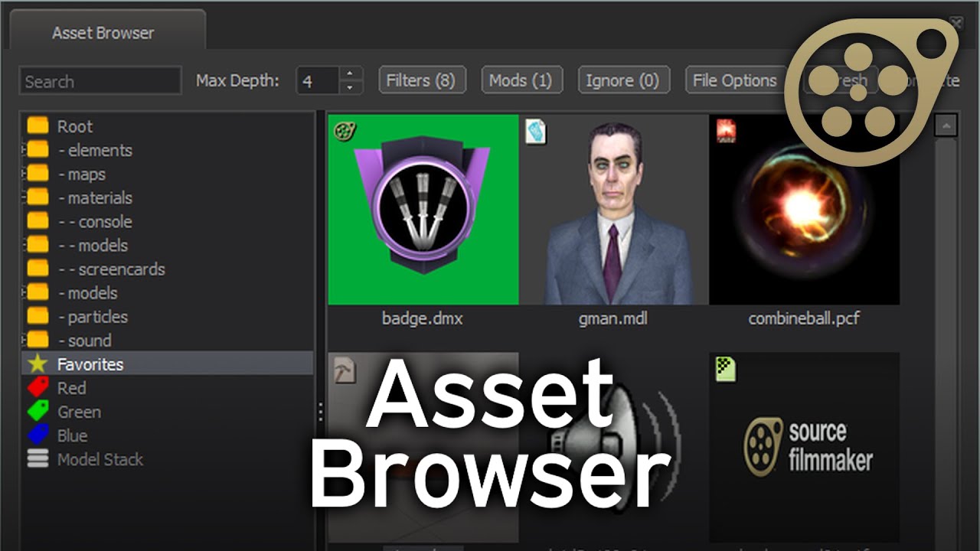Click the screencards folder icon
Screen dimensions: 980x551
click(38, 269)
